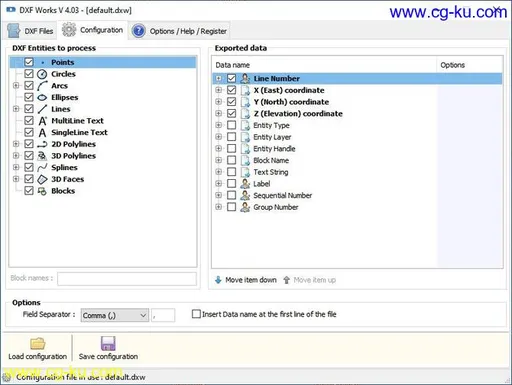512x385 pixels.
Task: Click the Sequential Number user icon
Action: 245,195
